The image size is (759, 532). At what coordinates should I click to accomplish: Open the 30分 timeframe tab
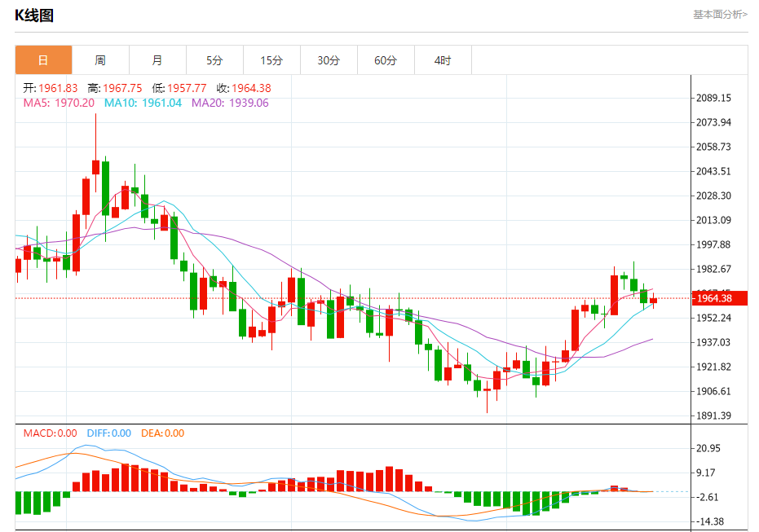click(x=329, y=60)
